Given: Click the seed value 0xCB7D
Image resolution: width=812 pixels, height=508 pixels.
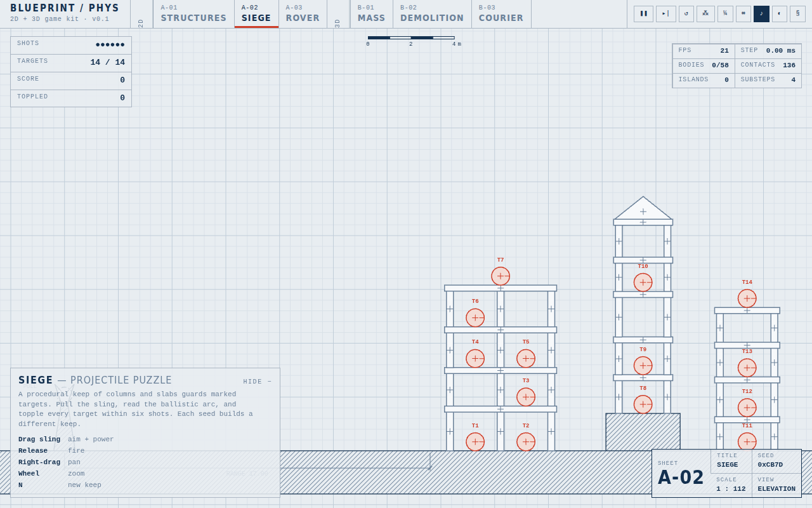Looking at the screenshot, I should 770,465.
